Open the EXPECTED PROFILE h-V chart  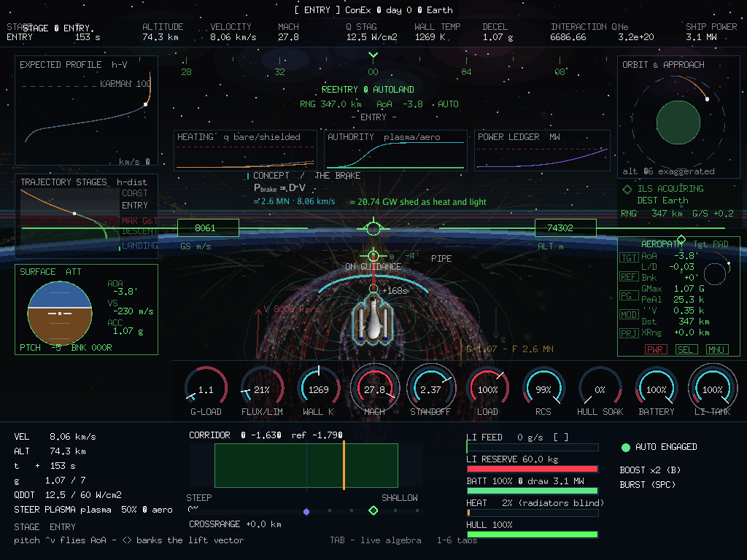tap(86, 111)
